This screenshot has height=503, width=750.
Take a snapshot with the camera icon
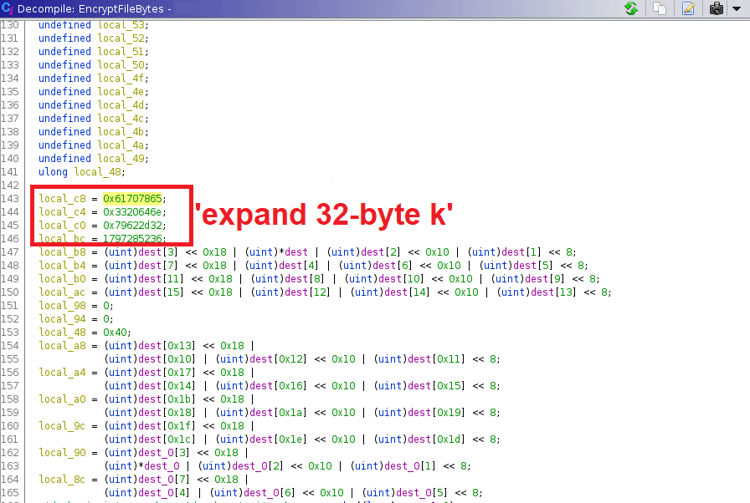click(716, 9)
